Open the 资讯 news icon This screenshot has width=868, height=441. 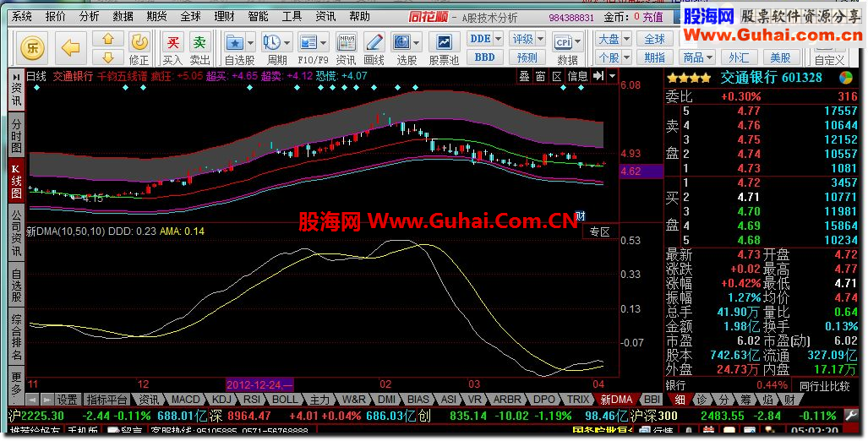coord(347,42)
